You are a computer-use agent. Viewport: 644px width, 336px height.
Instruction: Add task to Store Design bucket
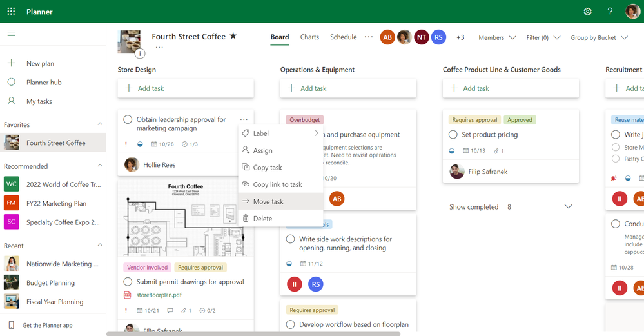pos(186,88)
